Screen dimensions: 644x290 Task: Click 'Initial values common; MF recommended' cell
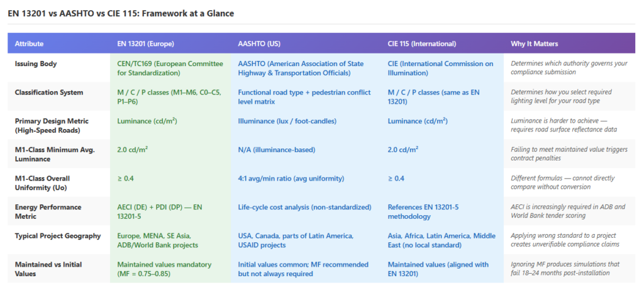tap(303, 269)
